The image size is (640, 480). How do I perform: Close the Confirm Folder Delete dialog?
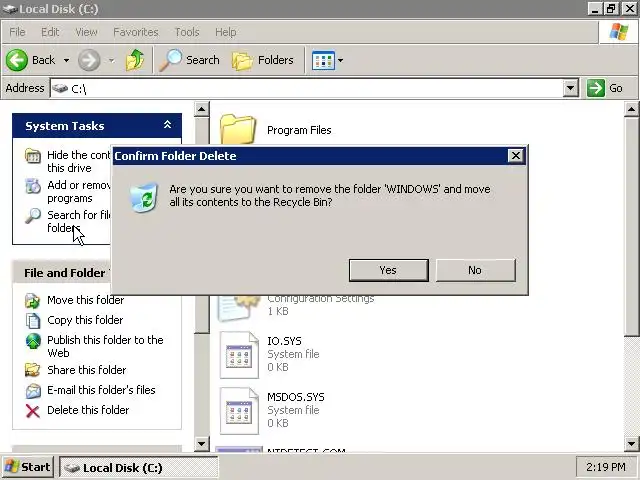click(x=516, y=156)
